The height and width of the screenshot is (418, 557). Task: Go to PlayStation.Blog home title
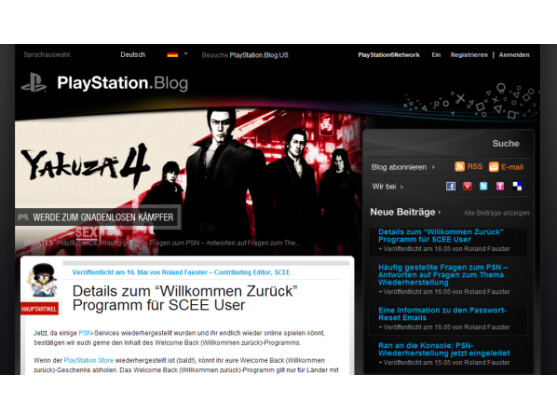[x=123, y=83]
